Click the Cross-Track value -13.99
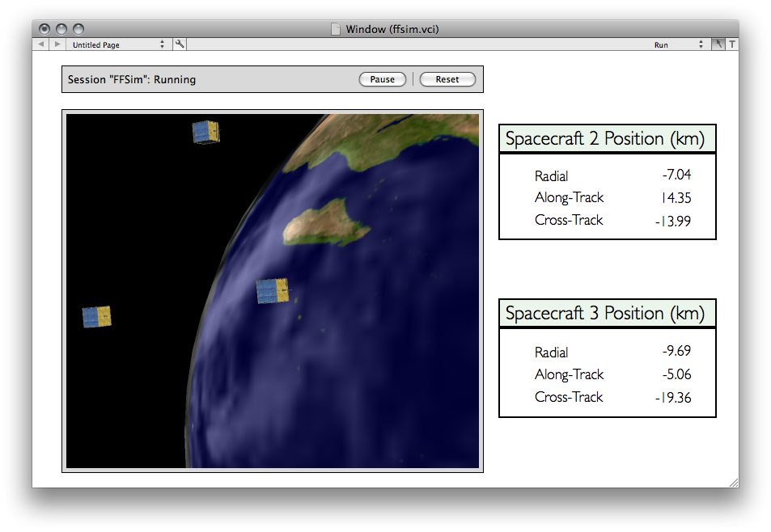The width and height of the screenshot is (771, 532). pyautogui.click(x=673, y=221)
